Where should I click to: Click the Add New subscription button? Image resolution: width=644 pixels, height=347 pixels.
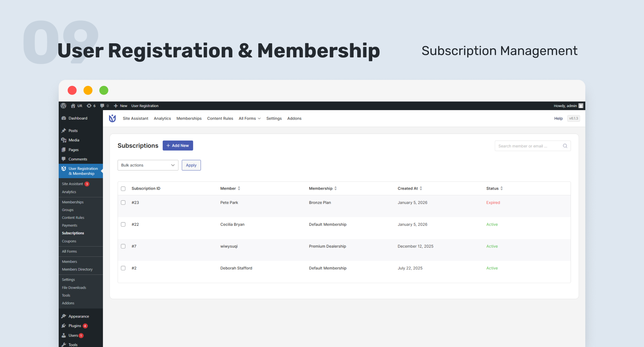[178, 146]
